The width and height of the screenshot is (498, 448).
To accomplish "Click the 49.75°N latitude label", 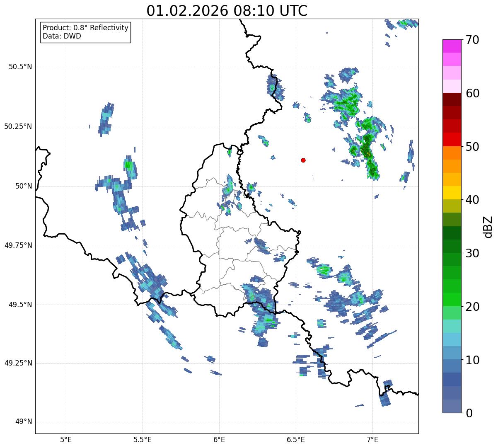I will click(18, 246).
